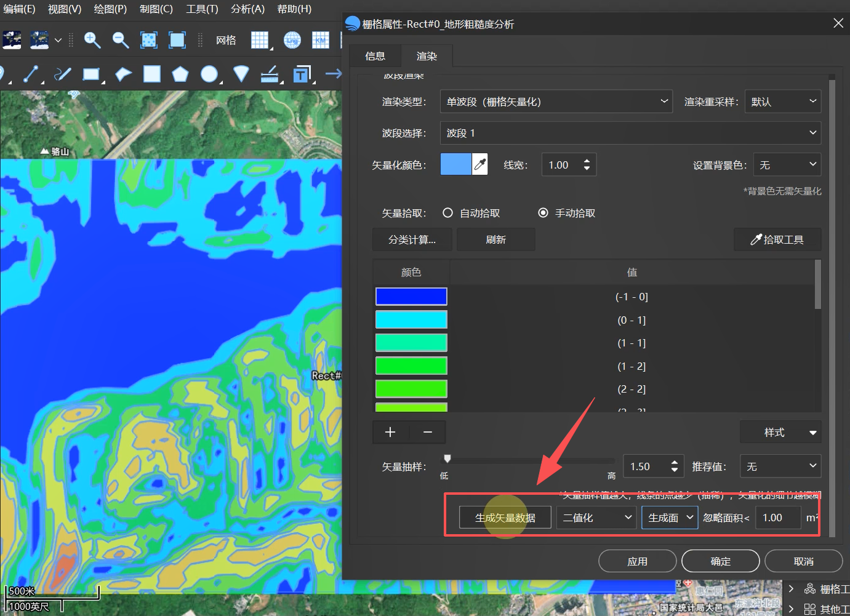Click the 取消 button
The width and height of the screenshot is (850, 616).
pyautogui.click(x=804, y=561)
